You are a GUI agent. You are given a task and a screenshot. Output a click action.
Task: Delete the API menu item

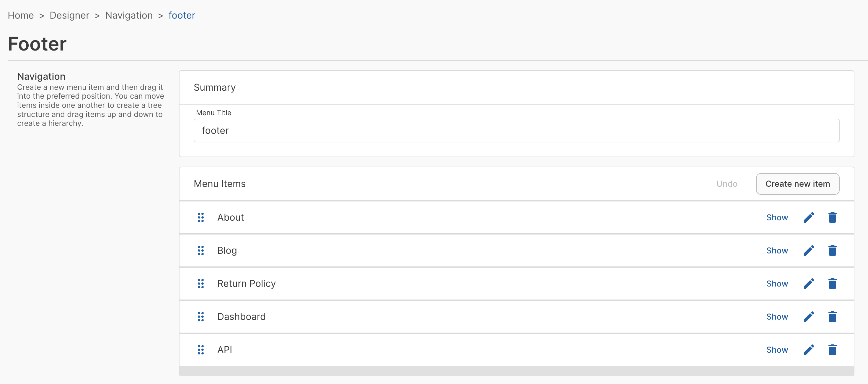point(832,350)
